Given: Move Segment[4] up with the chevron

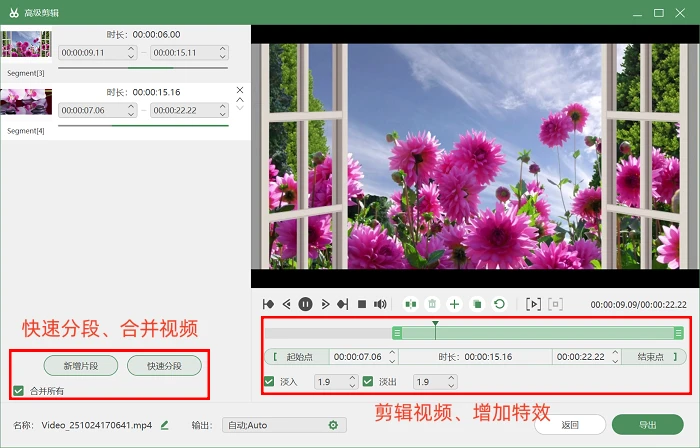Looking at the screenshot, I should (240, 100).
